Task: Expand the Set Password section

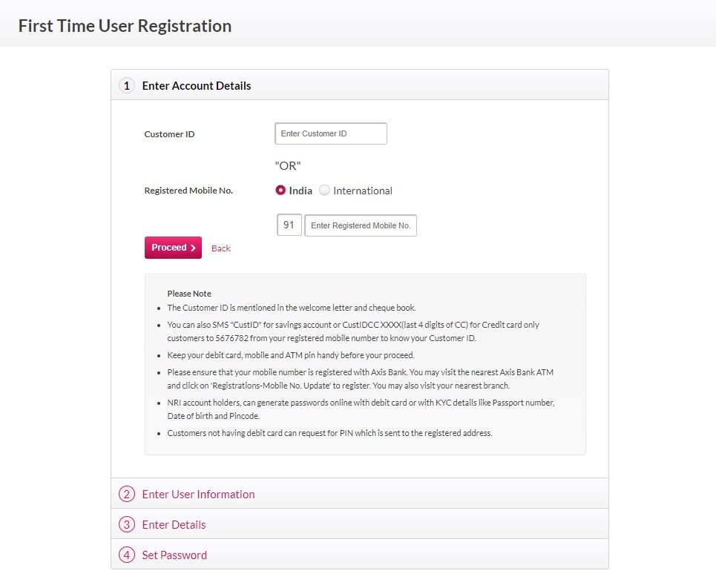Action: (174, 555)
